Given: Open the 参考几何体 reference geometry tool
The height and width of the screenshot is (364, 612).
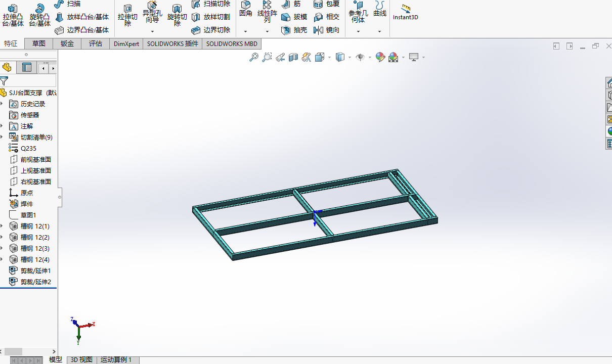Looking at the screenshot, I should [x=358, y=12].
